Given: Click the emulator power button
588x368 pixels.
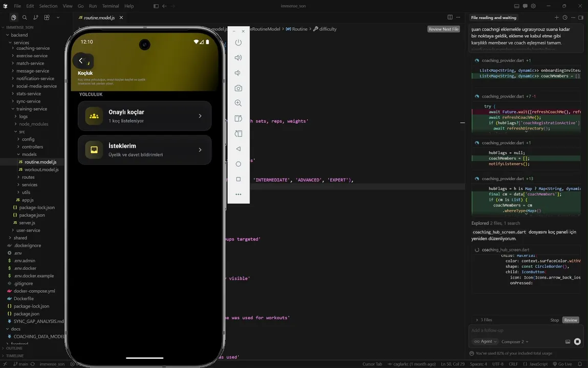Looking at the screenshot, I should pos(238,42).
